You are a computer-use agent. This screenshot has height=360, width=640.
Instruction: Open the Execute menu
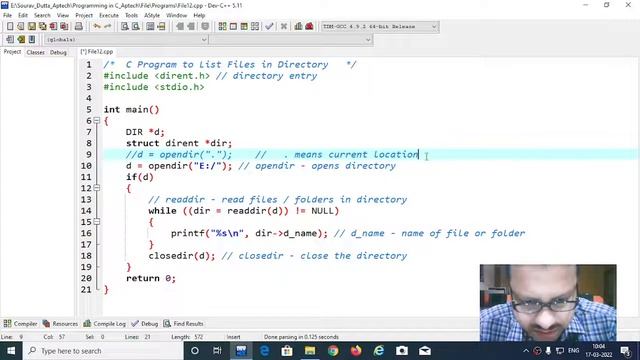(x=109, y=16)
